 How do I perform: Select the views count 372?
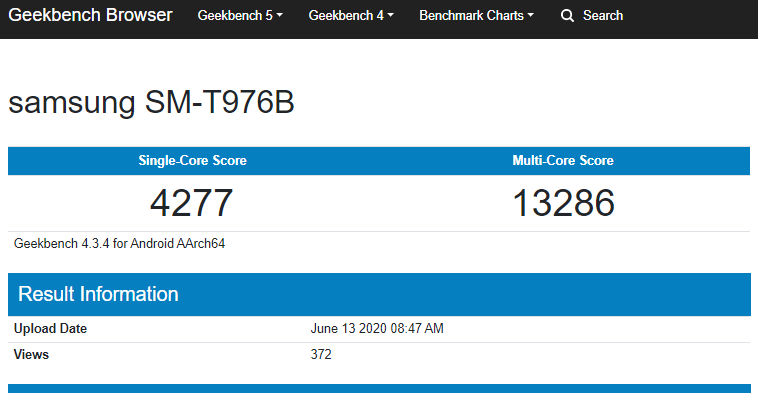tap(321, 354)
